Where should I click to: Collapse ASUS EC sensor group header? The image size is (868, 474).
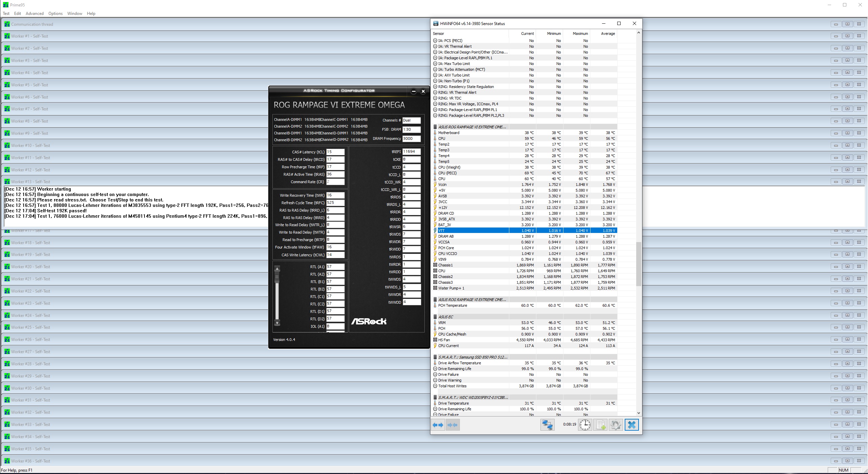coord(445,317)
